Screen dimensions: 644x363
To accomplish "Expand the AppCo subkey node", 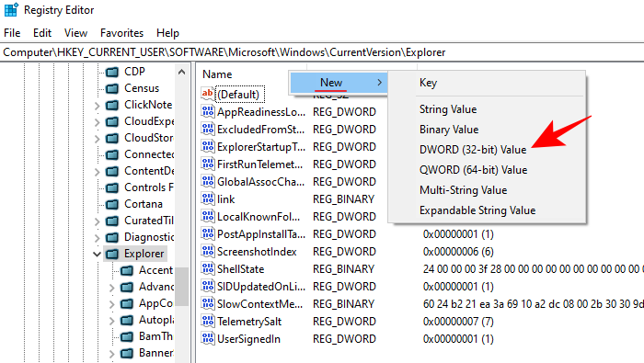I will [x=111, y=304].
